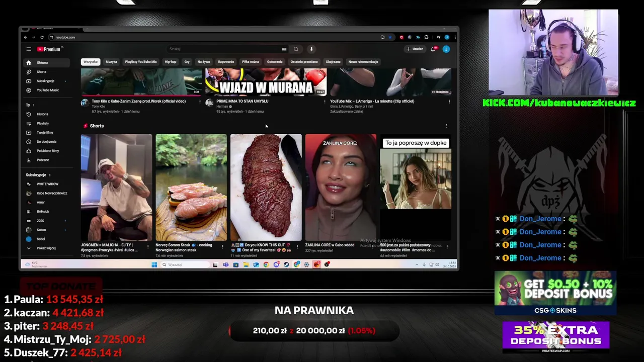Expand the Ty section chevron
644x362 pixels.
click(x=33, y=105)
